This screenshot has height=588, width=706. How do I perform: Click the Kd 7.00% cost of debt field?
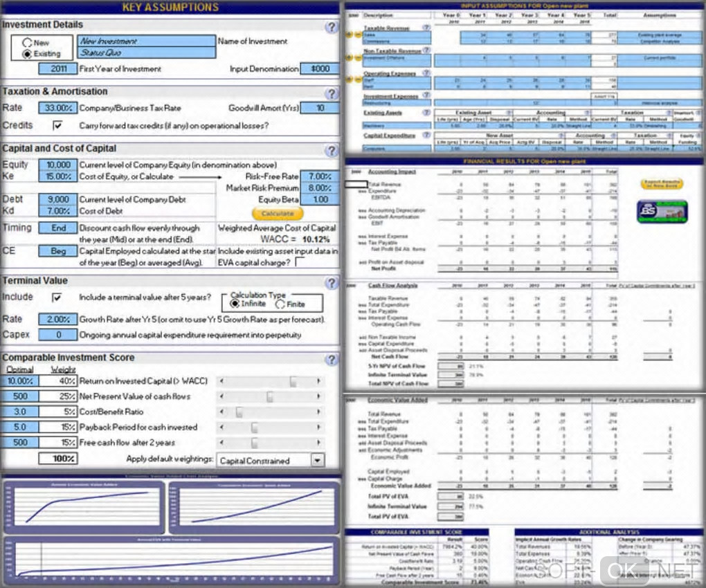point(58,211)
